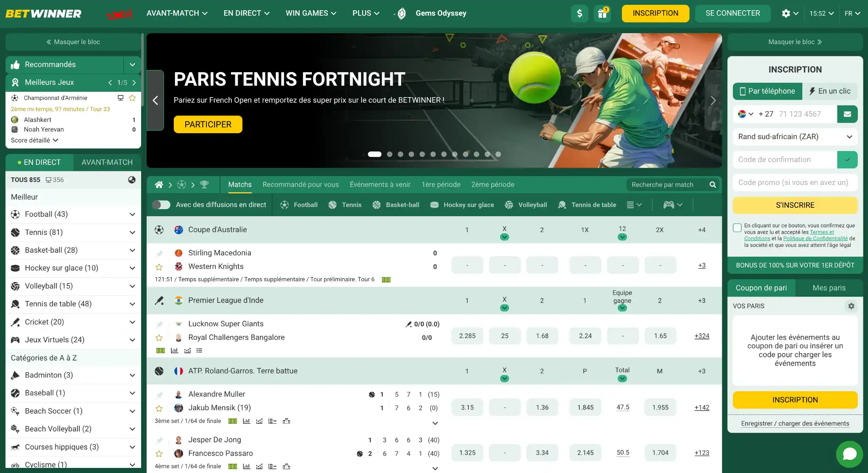Open statistics chart icon under Lucknow match
868x473 pixels.
[174, 350]
